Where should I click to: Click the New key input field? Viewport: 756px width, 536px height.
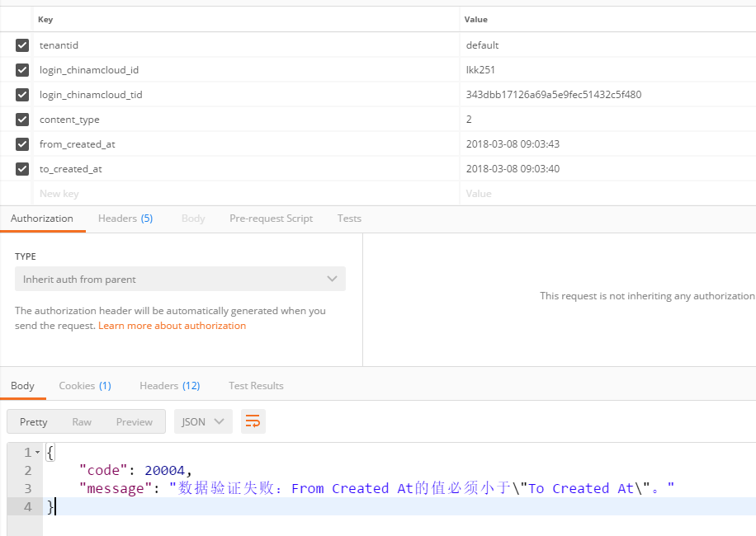click(x=246, y=194)
